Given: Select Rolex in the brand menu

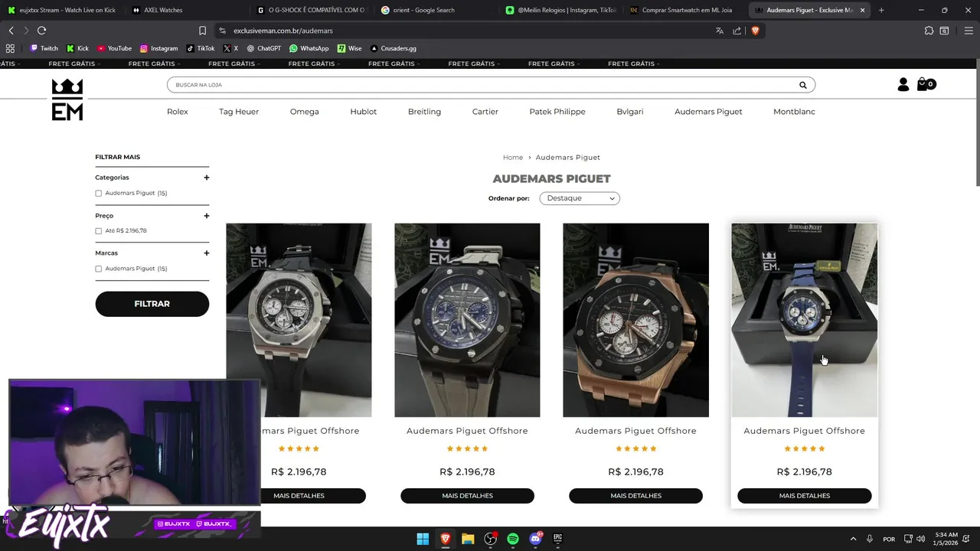Looking at the screenshot, I should [178, 112].
